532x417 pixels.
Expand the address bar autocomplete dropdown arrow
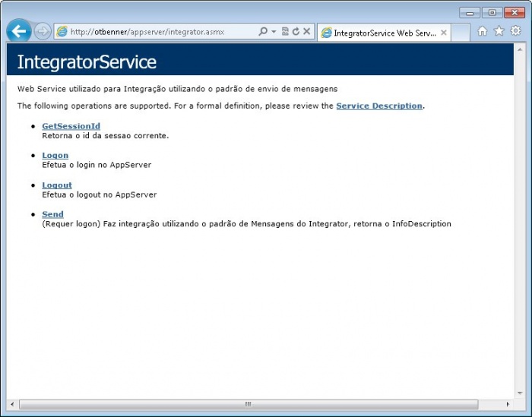coord(274,32)
